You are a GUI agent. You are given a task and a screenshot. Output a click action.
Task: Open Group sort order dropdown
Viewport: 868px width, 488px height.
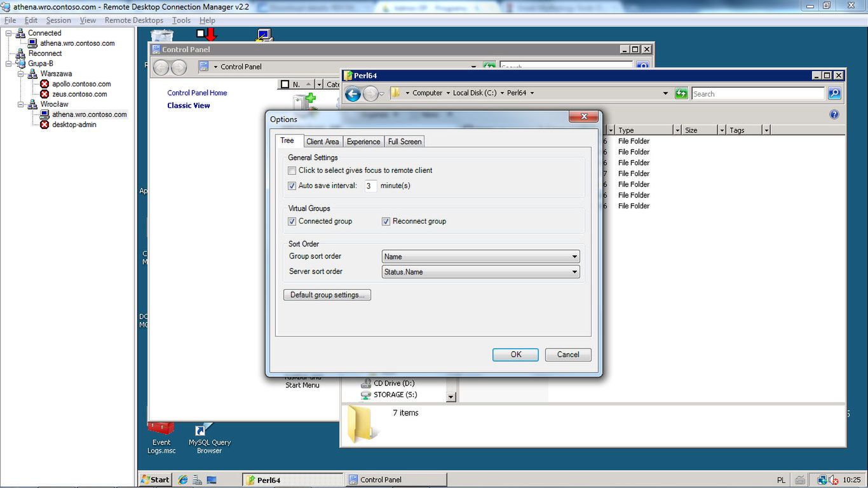[x=480, y=257]
